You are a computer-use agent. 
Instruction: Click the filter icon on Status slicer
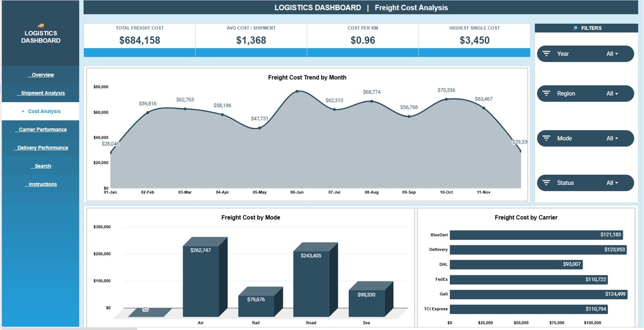(x=546, y=183)
